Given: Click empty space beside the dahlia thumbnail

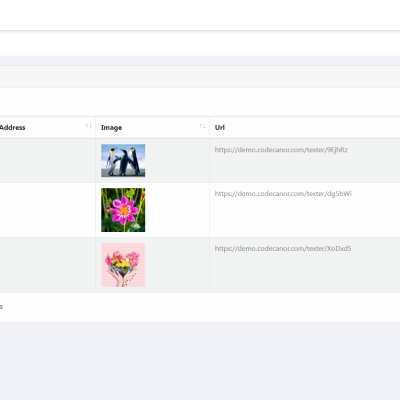Looking at the screenshot, I should click(x=177, y=210).
